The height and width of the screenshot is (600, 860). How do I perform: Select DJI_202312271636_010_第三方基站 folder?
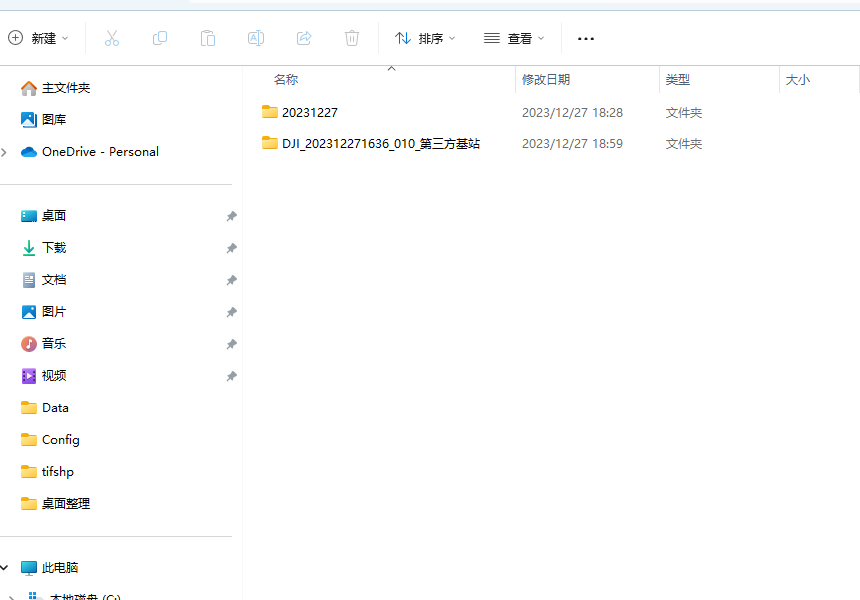tap(371, 144)
